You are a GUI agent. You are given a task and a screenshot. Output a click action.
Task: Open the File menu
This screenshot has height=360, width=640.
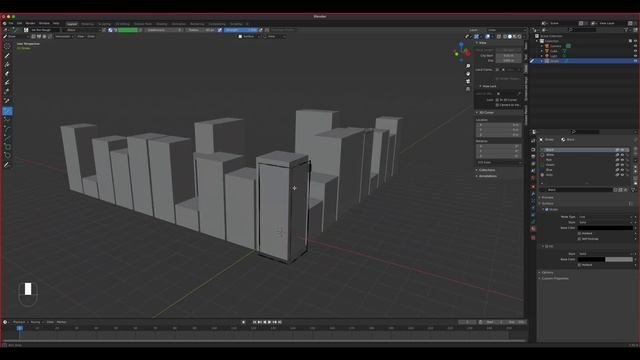click(x=11, y=23)
